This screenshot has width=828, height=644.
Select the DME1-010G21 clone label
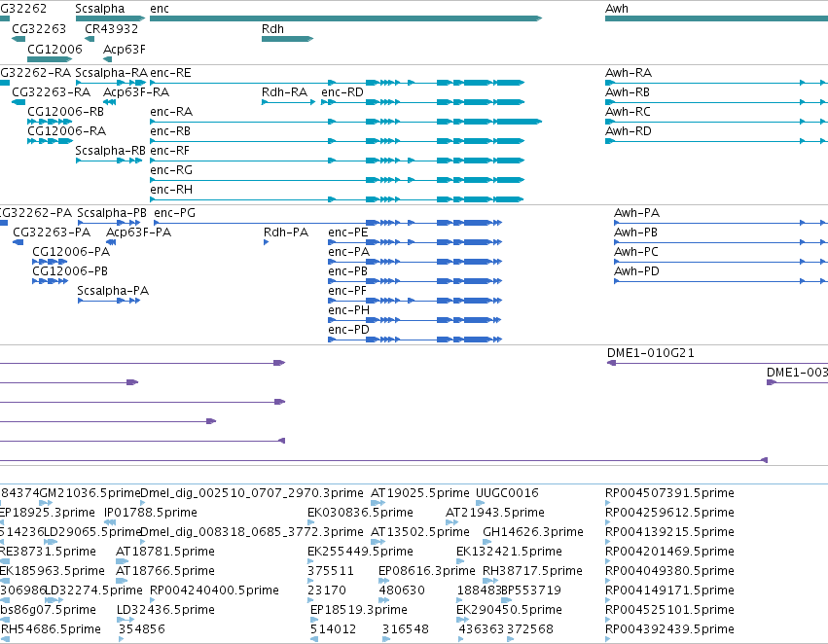coord(651,353)
